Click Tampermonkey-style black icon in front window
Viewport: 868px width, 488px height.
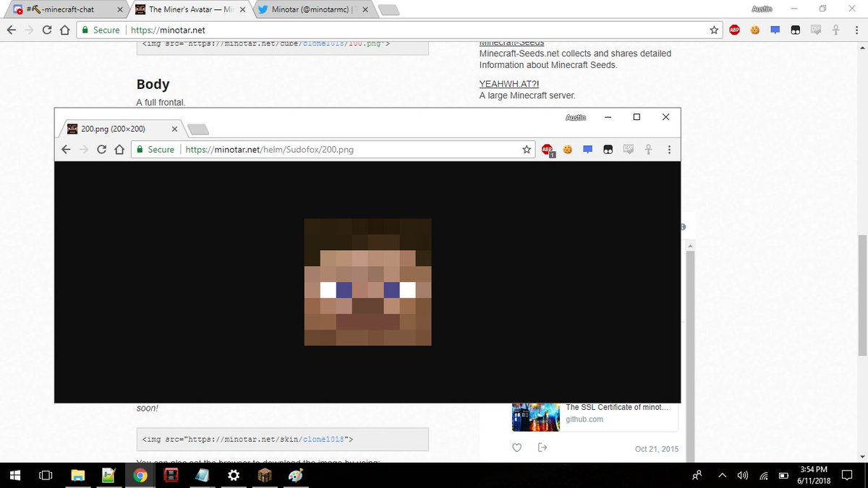(608, 150)
